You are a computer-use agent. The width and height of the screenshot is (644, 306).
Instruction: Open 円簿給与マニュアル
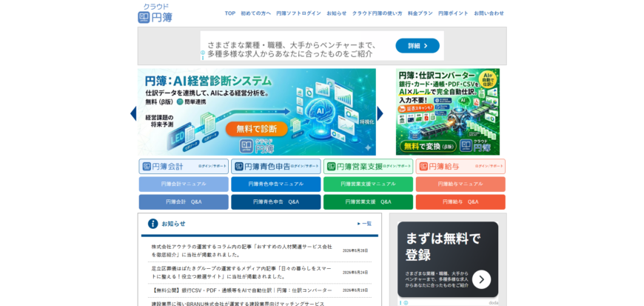[x=460, y=184]
